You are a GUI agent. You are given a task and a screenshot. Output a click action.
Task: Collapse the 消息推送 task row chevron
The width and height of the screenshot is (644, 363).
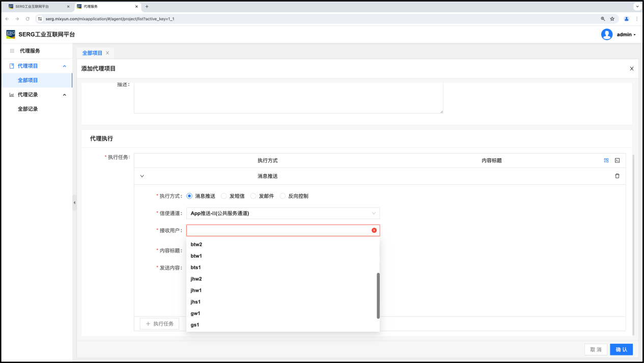[x=142, y=176]
